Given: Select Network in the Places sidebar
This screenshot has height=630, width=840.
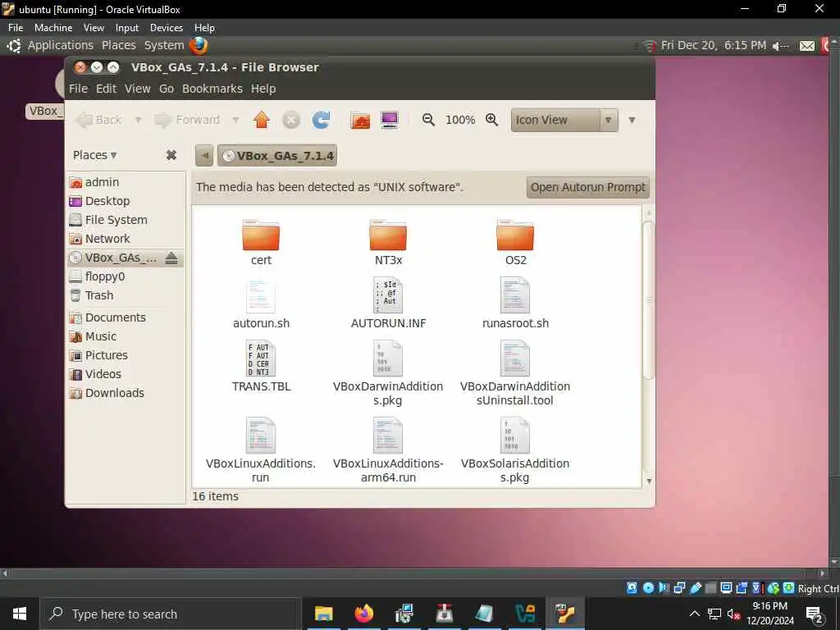Looking at the screenshot, I should click(126, 239).
